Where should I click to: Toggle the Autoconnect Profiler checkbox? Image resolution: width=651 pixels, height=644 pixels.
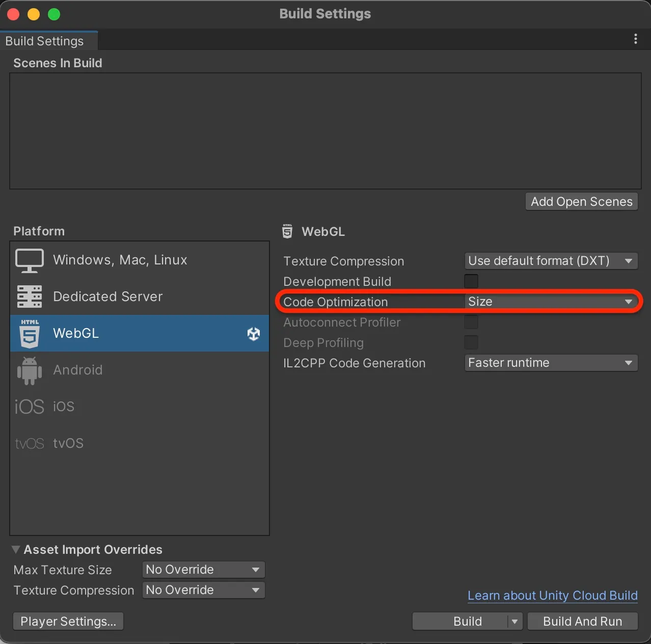click(471, 322)
